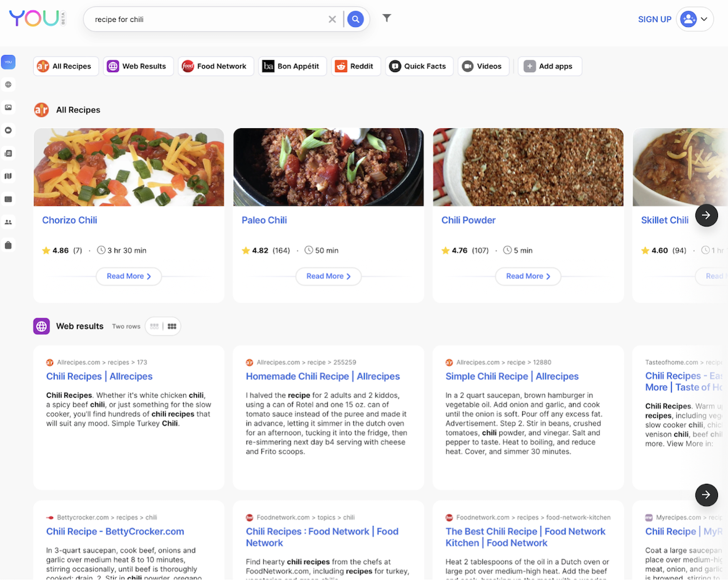Open 'Homemade Chili Recipe | Allrecipes' result

coord(323,376)
